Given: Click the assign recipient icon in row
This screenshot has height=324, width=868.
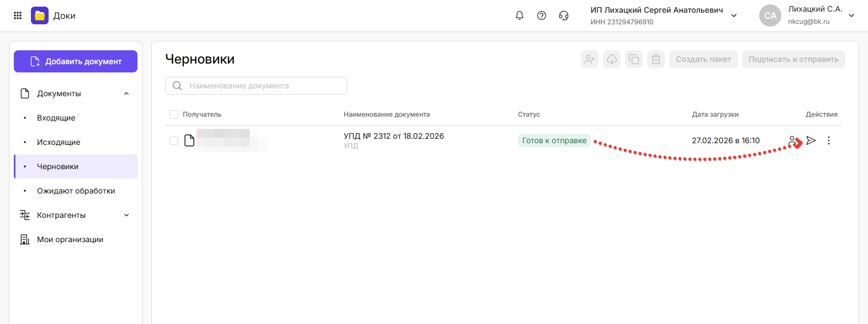Looking at the screenshot, I should (x=793, y=140).
